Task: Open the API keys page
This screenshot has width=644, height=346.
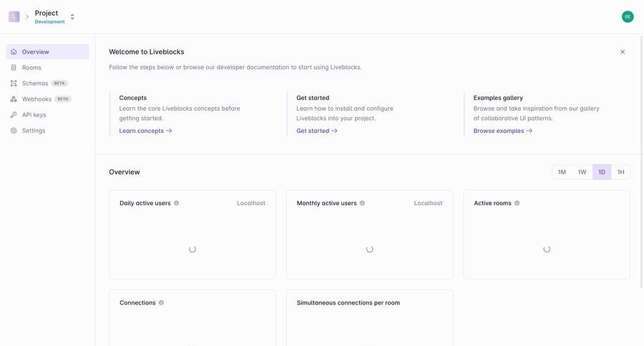Action: (47, 115)
